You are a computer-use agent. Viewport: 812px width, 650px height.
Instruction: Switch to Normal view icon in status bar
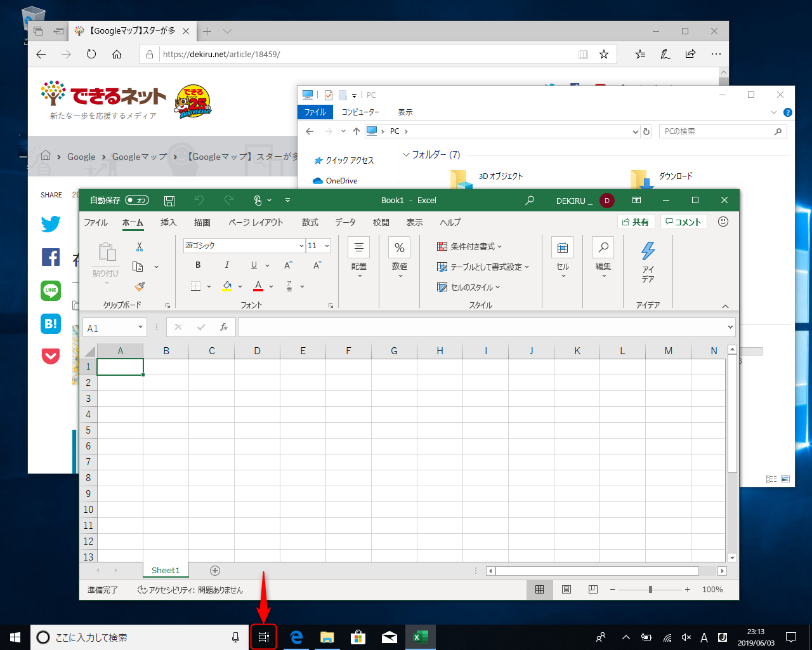pos(539,590)
